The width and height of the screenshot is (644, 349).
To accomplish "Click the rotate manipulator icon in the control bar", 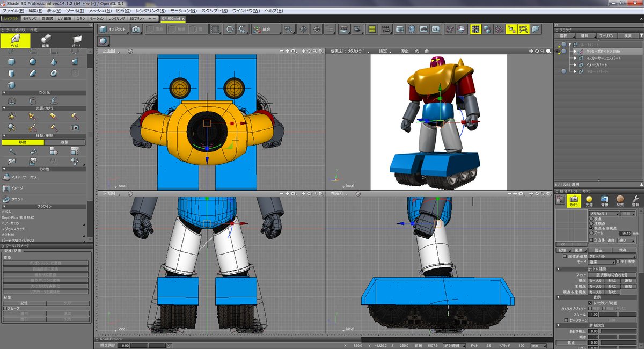I will tap(230, 30).
